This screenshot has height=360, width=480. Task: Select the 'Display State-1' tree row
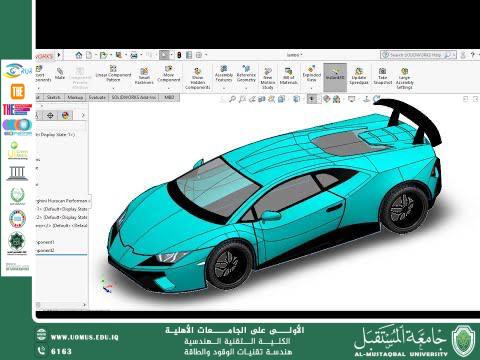click(55, 135)
